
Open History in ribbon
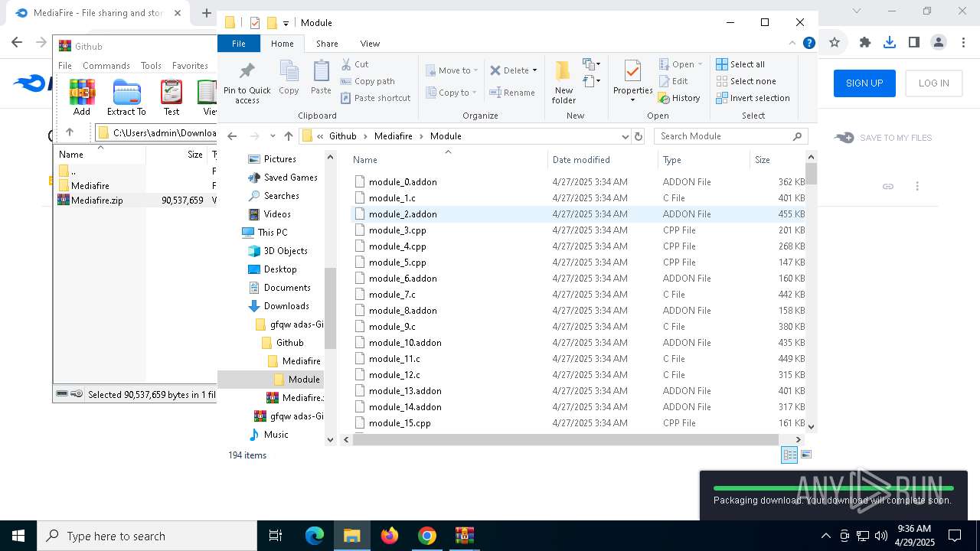[679, 98]
